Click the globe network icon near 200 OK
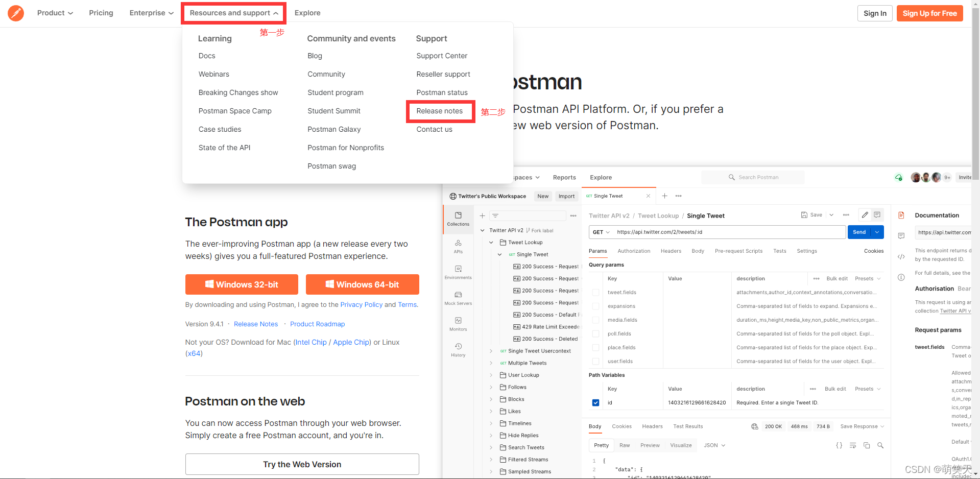Viewport: 980px width, 479px height. [754, 426]
